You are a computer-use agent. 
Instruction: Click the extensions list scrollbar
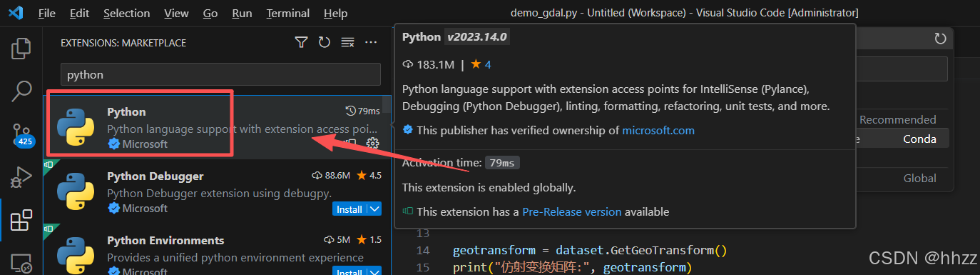click(x=387, y=104)
